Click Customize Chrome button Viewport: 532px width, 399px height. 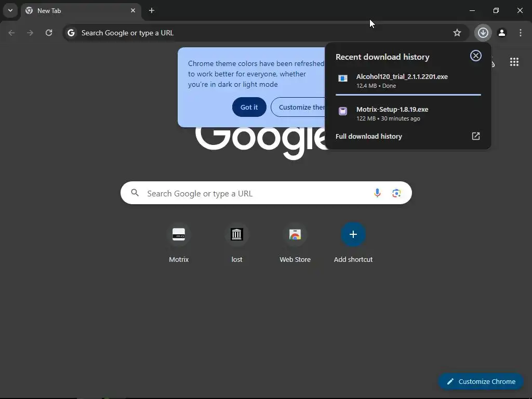click(x=481, y=381)
